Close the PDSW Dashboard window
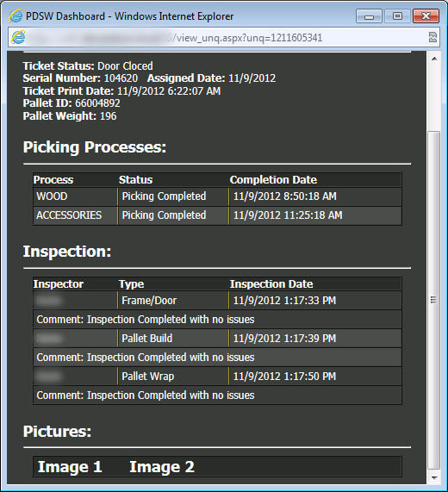 click(x=426, y=16)
